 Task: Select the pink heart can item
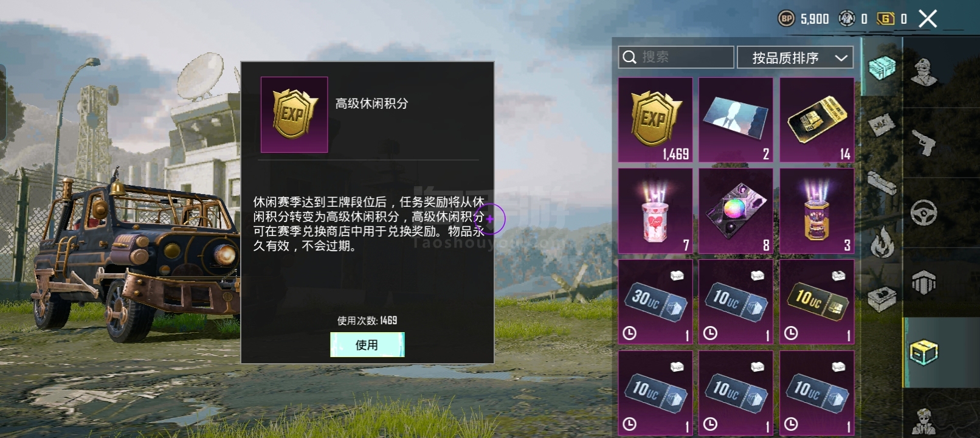click(655, 211)
